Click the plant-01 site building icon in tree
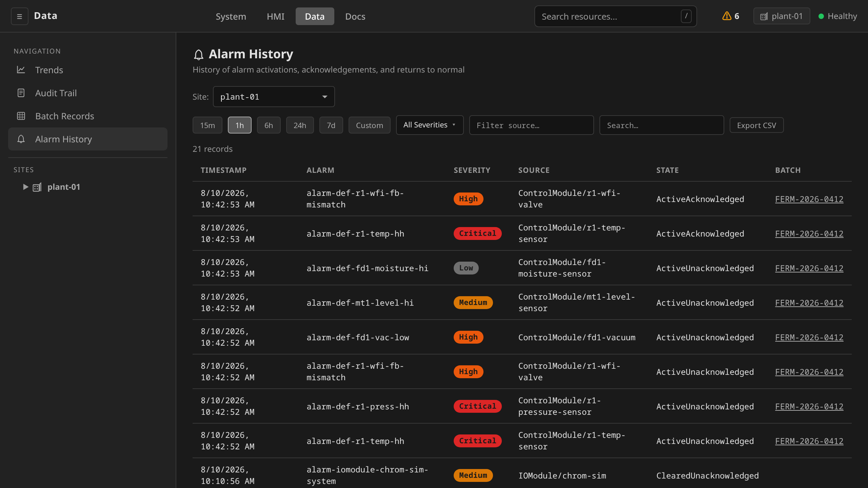Viewport: 868px width, 488px height. [x=37, y=187]
